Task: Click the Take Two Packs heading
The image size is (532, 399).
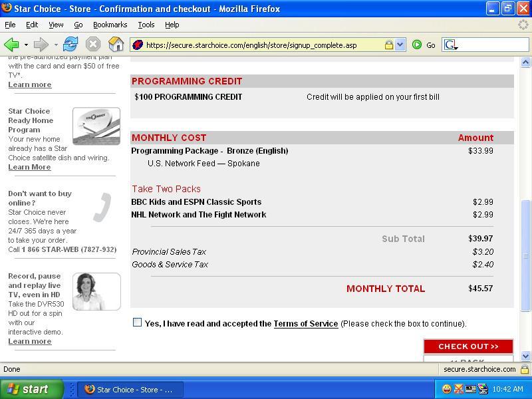Action: (x=166, y=189)
